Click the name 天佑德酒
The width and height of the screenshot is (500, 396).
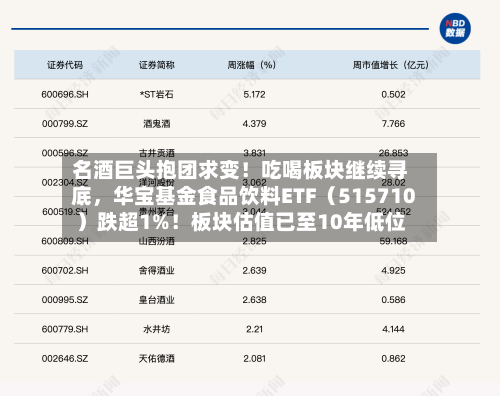[157, 359]
